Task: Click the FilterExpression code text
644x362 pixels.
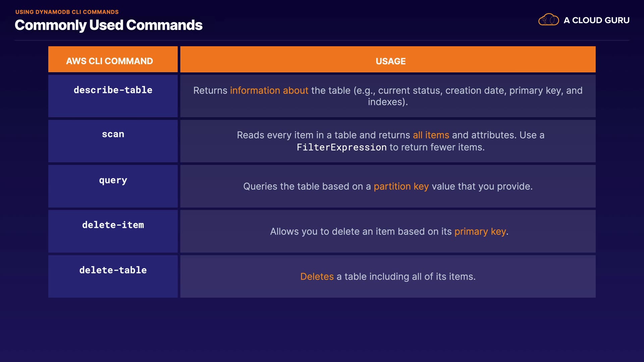Action: pyautogui.click(x=341, y=147)
